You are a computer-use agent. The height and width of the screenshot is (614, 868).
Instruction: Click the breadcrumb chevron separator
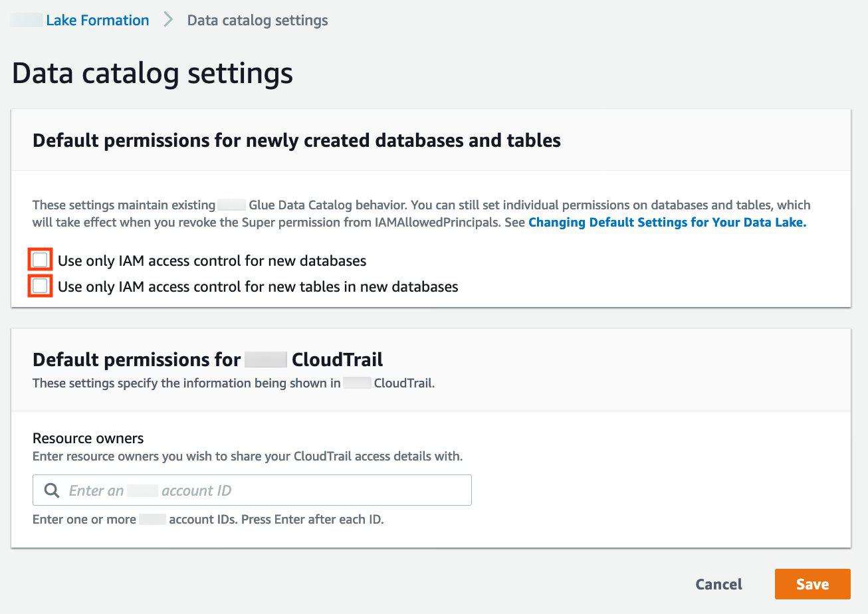pos(168,21)
